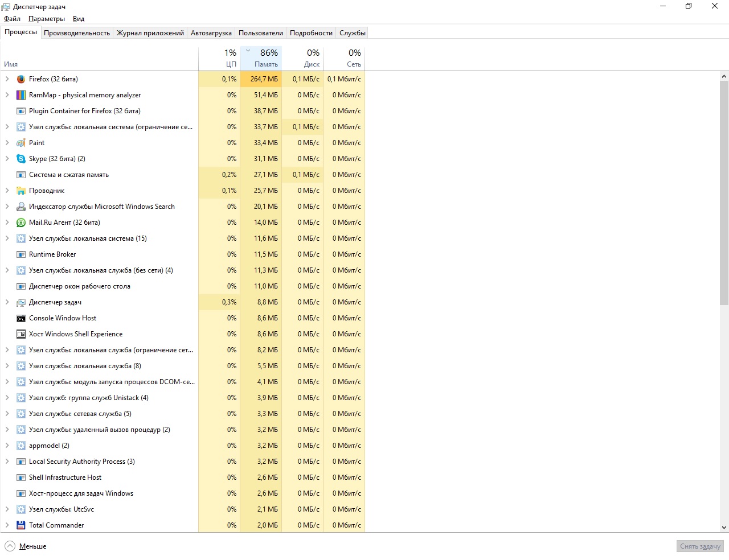This screenshot has width=729, height=560.
Task: Expand the Local Security Authority Process row
Action: tap(7, 462)
